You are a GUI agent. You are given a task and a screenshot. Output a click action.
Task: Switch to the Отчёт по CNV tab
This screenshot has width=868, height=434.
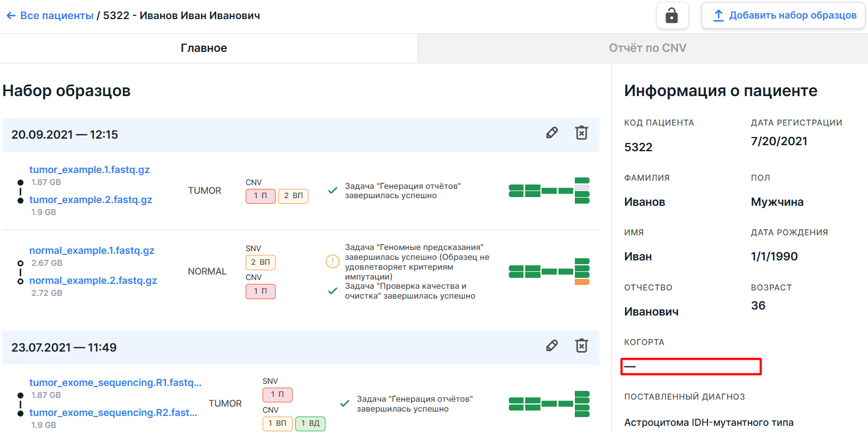(647, 48)
